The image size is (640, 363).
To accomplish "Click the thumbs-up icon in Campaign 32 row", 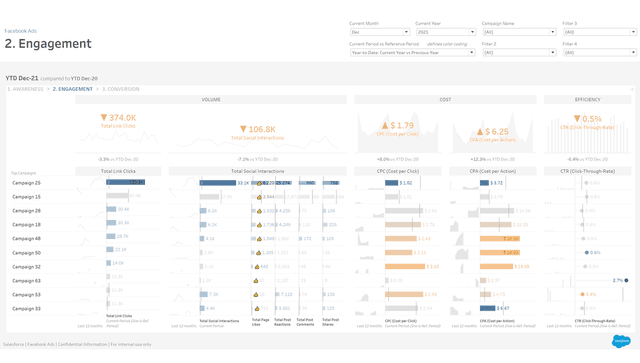I will pyautogui.click(x=257, y=267).
